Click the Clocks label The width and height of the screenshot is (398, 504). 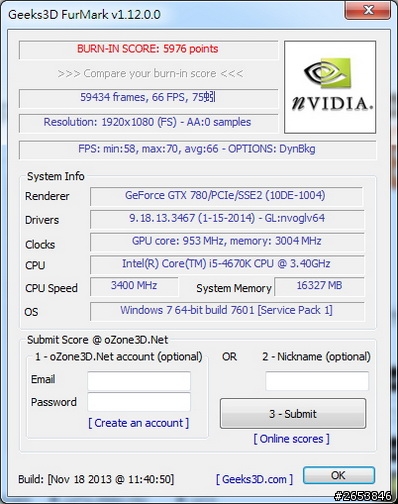[40, 245]
